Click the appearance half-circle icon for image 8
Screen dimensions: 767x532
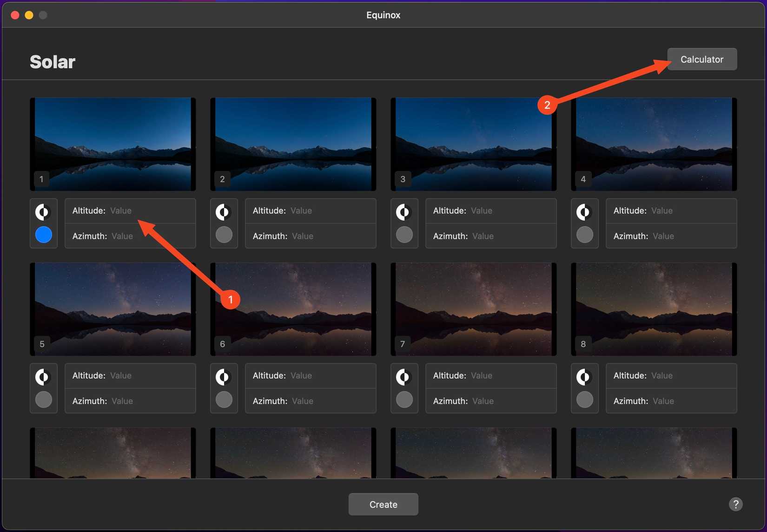pyautogui.click(x=584, y=377)
